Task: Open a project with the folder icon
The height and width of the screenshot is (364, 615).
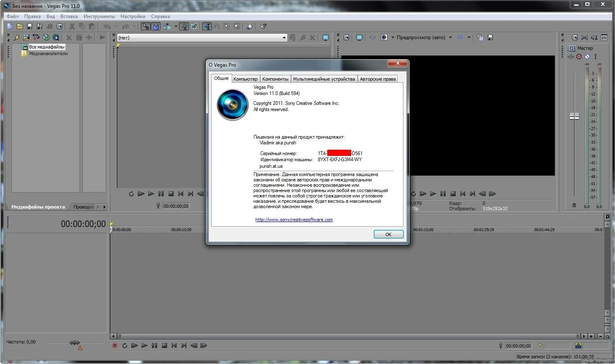Action: pyautogui.click(x=19, y=26)
